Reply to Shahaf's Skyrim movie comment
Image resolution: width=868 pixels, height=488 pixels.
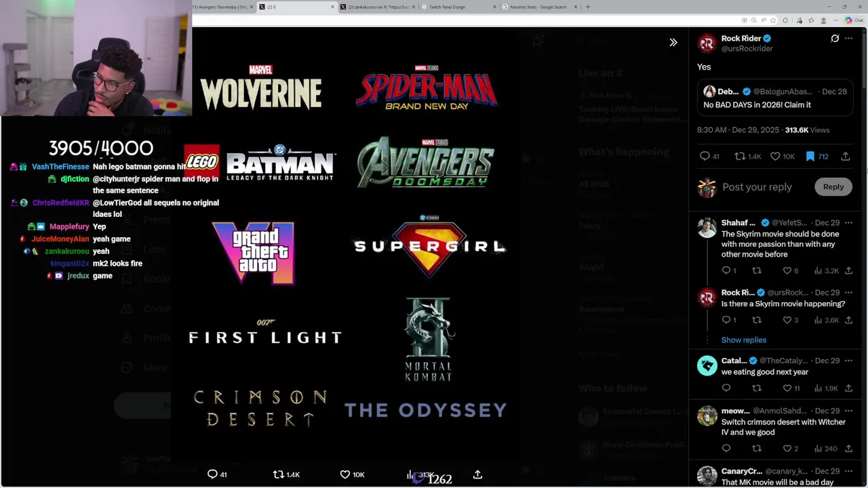pos(729,270)
